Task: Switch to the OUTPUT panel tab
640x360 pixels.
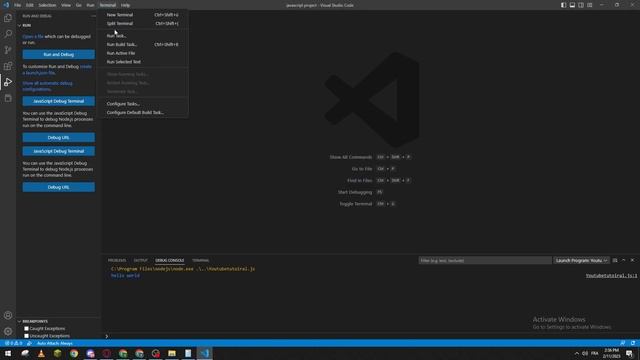Action: (x=140, y=260)
